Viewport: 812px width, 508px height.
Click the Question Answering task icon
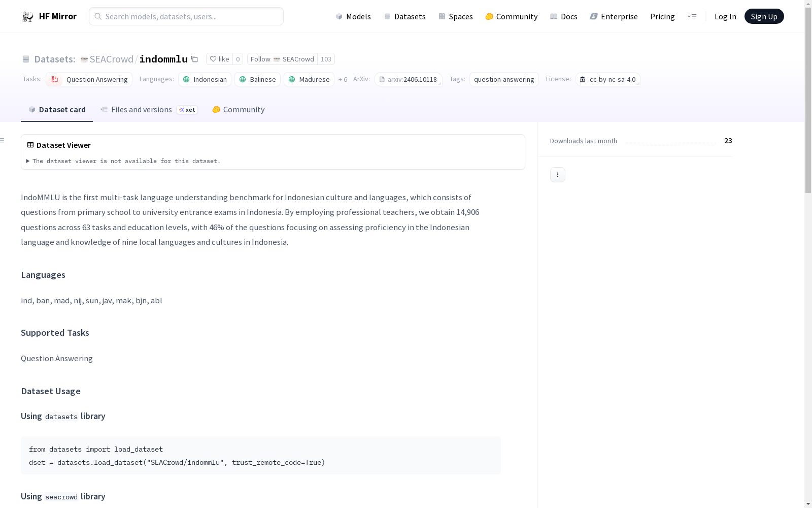[55, 79]
